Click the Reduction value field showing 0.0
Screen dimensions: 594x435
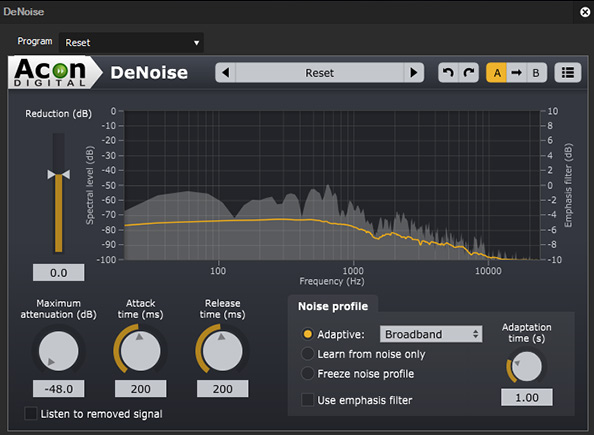[59, 272]
